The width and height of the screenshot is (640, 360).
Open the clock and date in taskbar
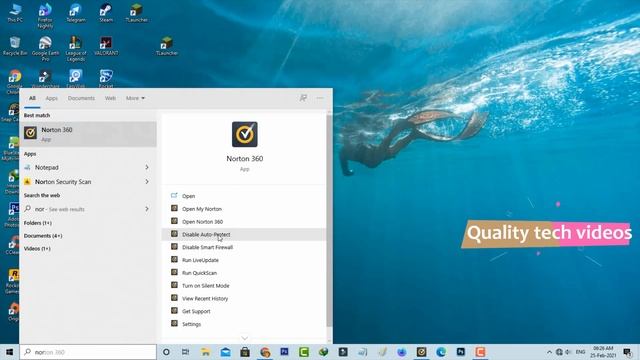603,352
